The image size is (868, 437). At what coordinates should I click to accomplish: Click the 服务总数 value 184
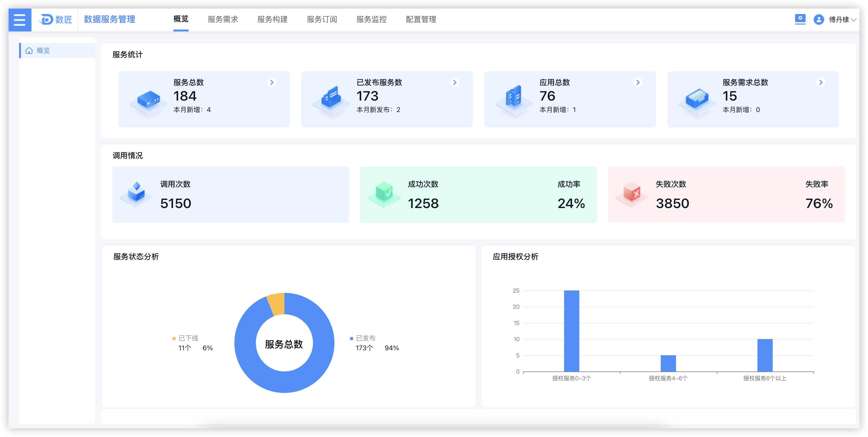[x=185, y=96]
